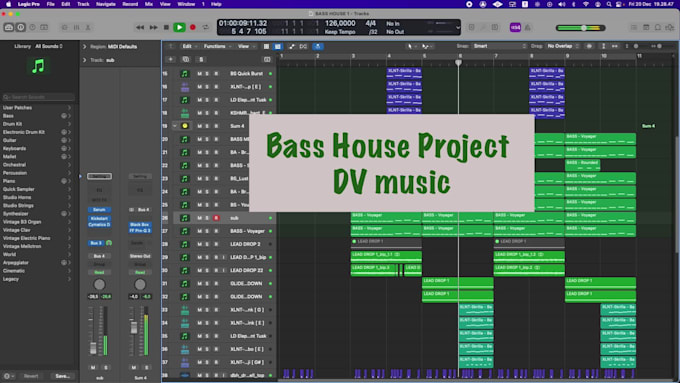Toggle the global Solo S button in track header
Screen dimensions: 680x383
coord(201,59)
